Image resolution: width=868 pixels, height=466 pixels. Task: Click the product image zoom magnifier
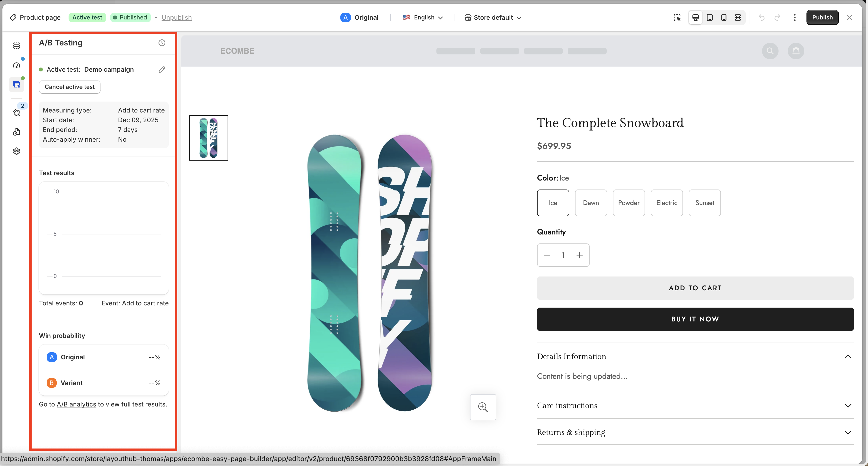pyautogui.click(x=483, y=407)
